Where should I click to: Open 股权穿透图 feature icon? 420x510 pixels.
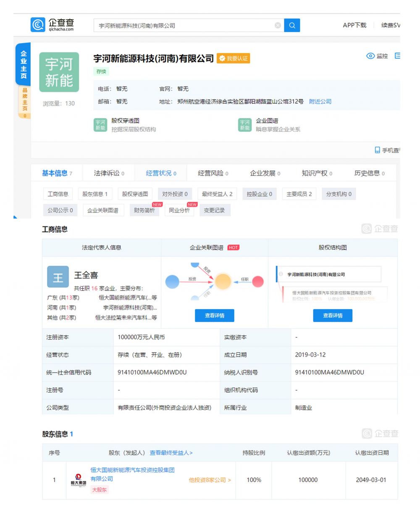(100, 125)
